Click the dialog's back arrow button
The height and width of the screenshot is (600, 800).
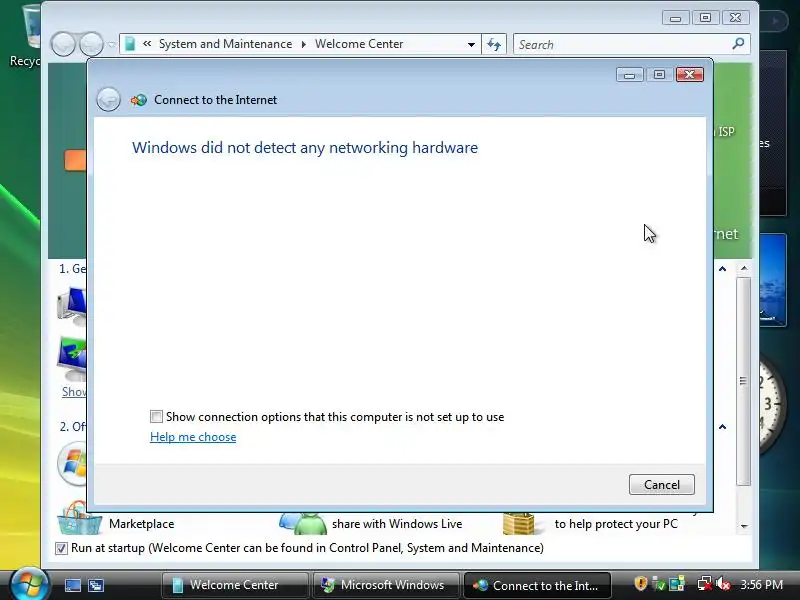[108, 99]
